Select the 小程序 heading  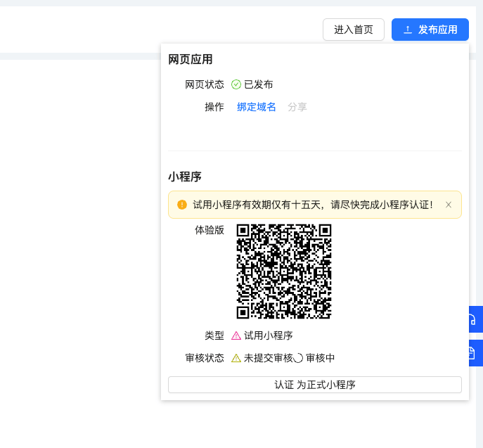click(185, 177)
